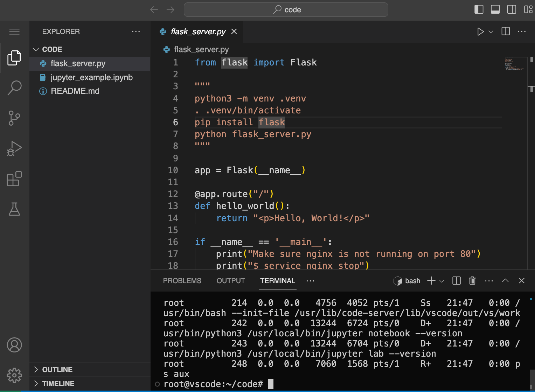The image size is (535, 392).
Task: Run the Python file
Action: 480,31
